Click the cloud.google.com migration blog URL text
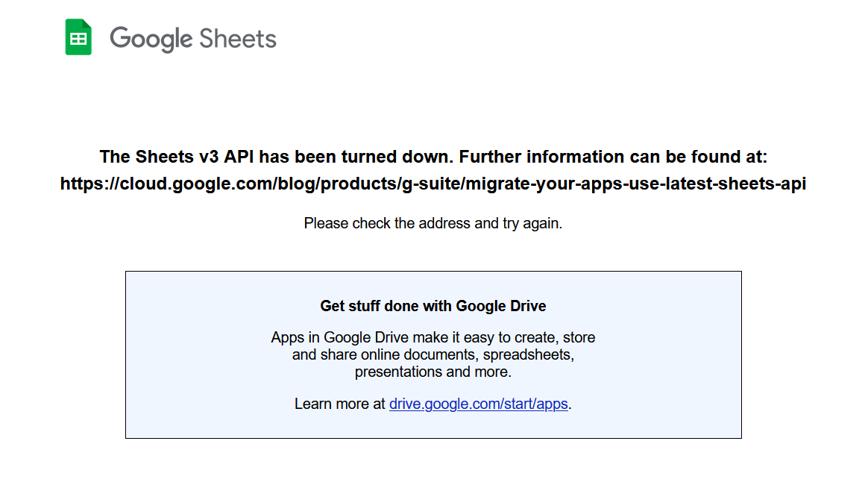The height and width of the screenshot is (491, 868). click(433, 184)
